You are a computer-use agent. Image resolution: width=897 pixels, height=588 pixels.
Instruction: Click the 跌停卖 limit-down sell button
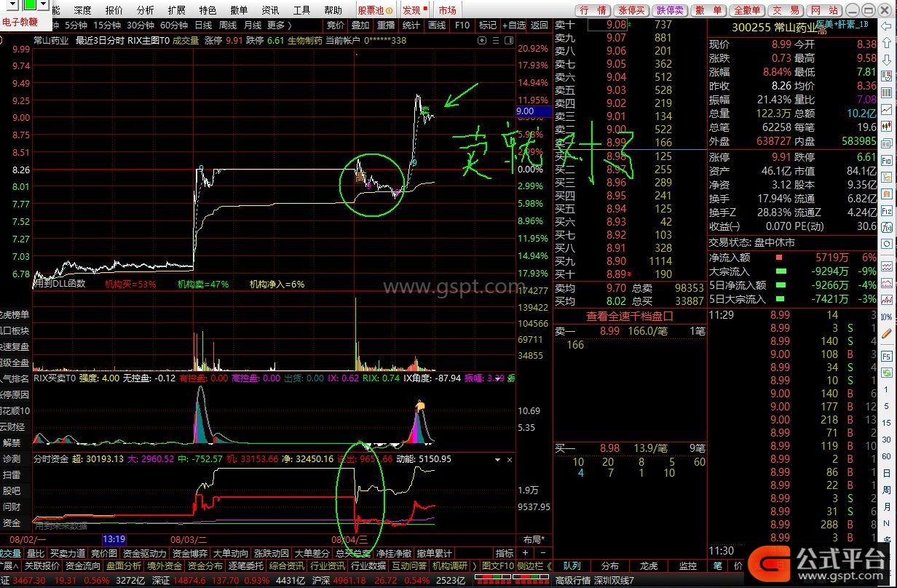point(670,10)
